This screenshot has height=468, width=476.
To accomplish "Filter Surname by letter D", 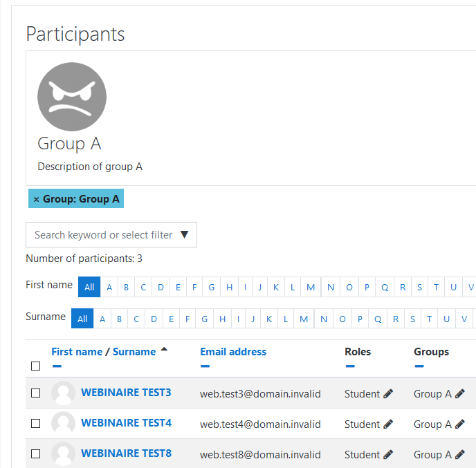I will 154,319.
